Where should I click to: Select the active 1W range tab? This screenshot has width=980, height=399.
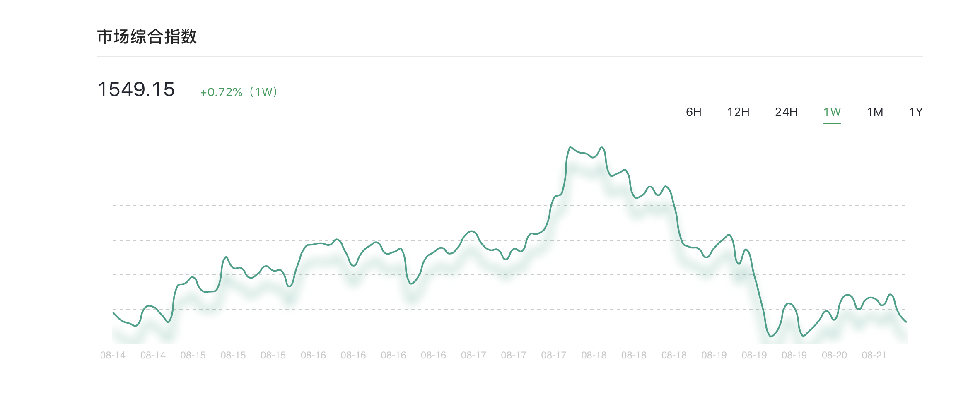(832, 112)
